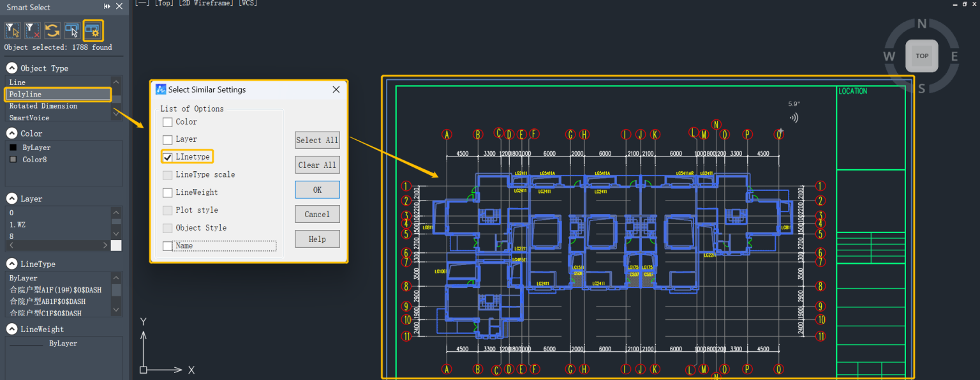Enable the Layer option checkbox
This screenshot has height=380, width=980.
click(167, 139)
